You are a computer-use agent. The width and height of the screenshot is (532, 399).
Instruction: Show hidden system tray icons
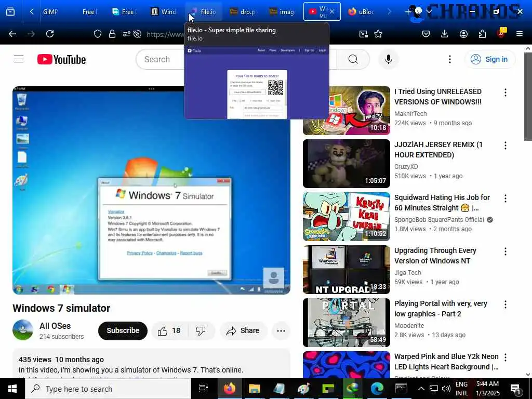pos(421,389)
